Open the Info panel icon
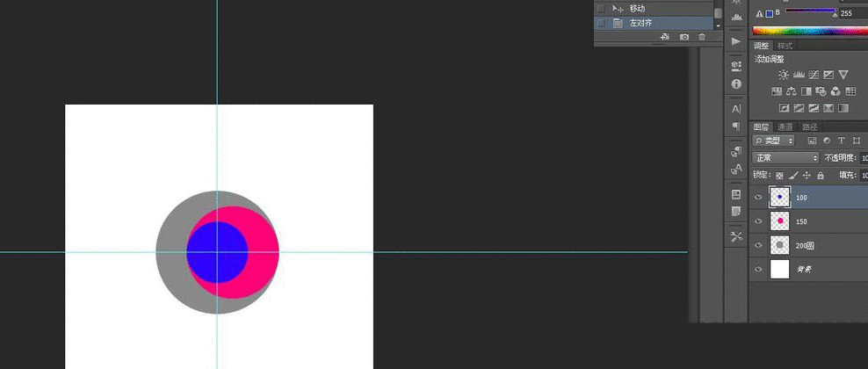This screenshot has width=868, height=369. pyautogui.click(x=736, y=84)
